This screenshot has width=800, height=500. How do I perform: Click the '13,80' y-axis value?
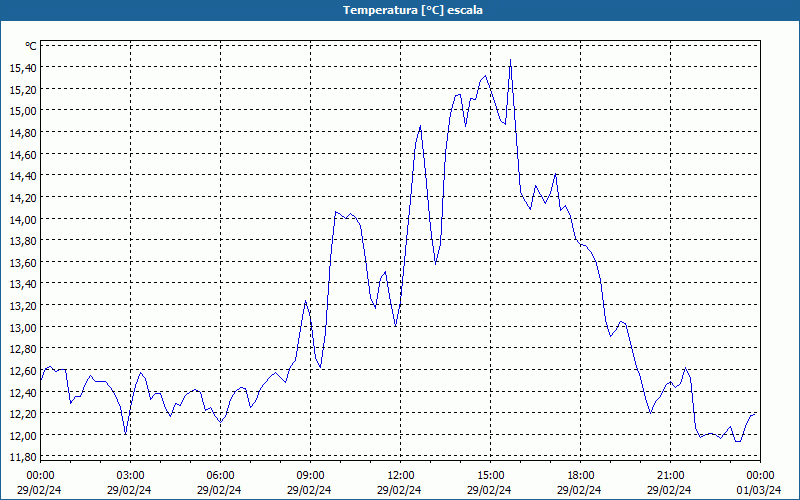[x=23, y=240]
